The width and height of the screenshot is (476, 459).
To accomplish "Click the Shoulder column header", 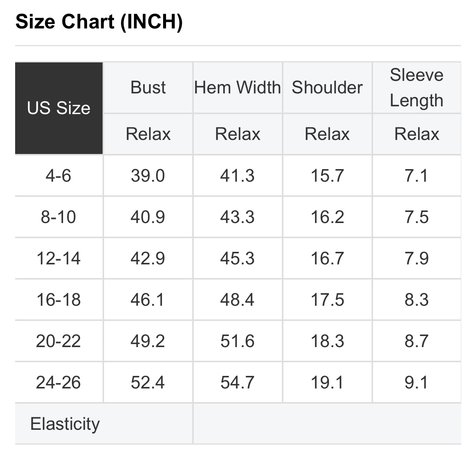I will coord(327,88).
